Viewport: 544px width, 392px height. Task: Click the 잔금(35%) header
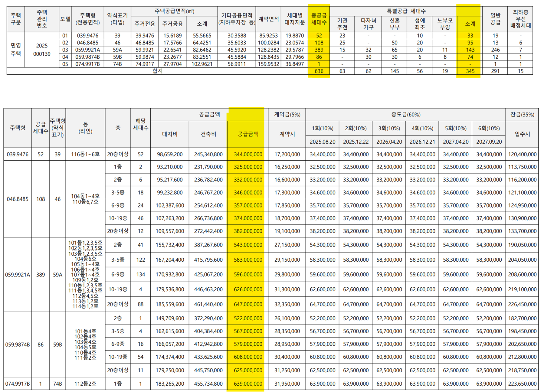click(522, 115)
